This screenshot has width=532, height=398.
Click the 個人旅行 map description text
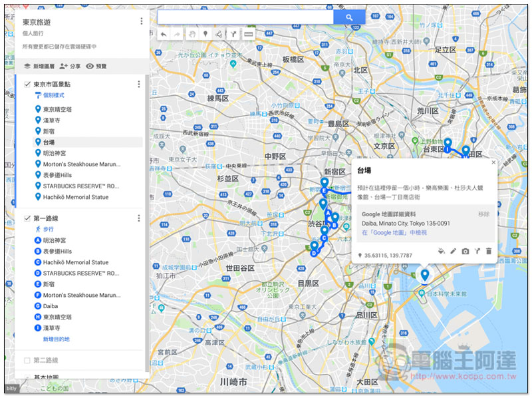33,33
